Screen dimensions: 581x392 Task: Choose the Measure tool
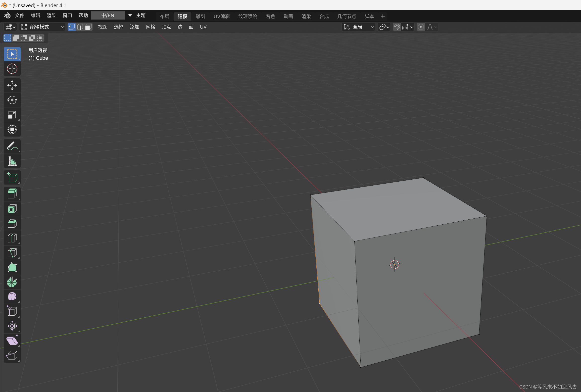coord(12,161)
